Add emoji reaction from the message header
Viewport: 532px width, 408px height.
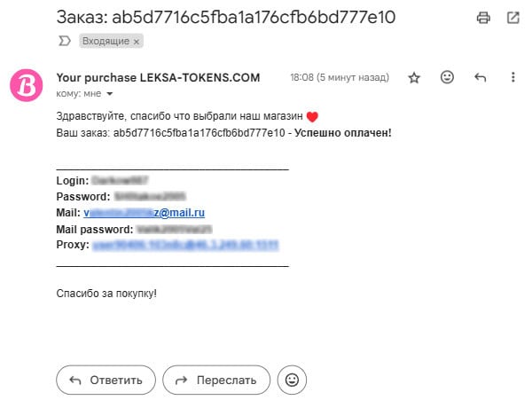tap(447, 78)
